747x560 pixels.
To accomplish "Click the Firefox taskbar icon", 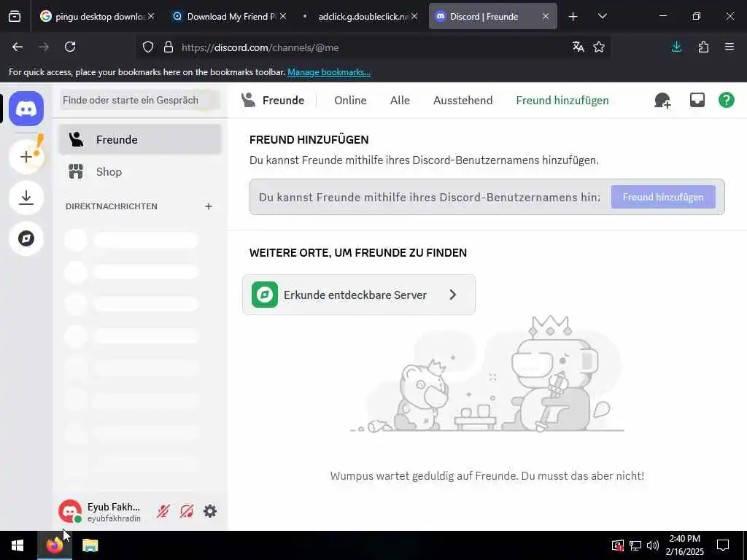I will 54,545.
